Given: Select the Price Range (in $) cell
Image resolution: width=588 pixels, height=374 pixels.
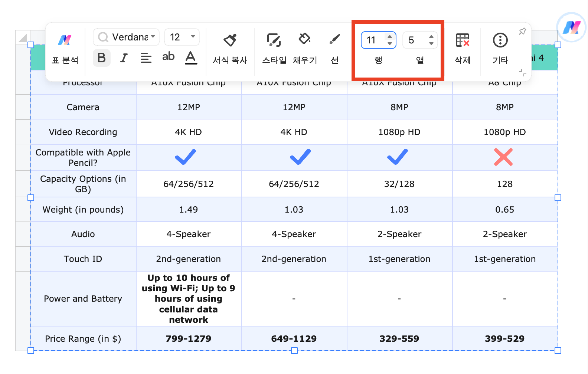Looking at the screenshot, I should pyautogui.click(x=83, y=339).
